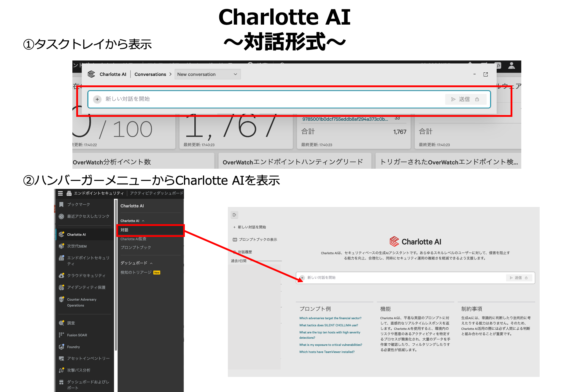The image size is (572, 392).
Task: Open 検知のトリアージ submenu item
Action: pyautogui.click(x=136, y=272)
